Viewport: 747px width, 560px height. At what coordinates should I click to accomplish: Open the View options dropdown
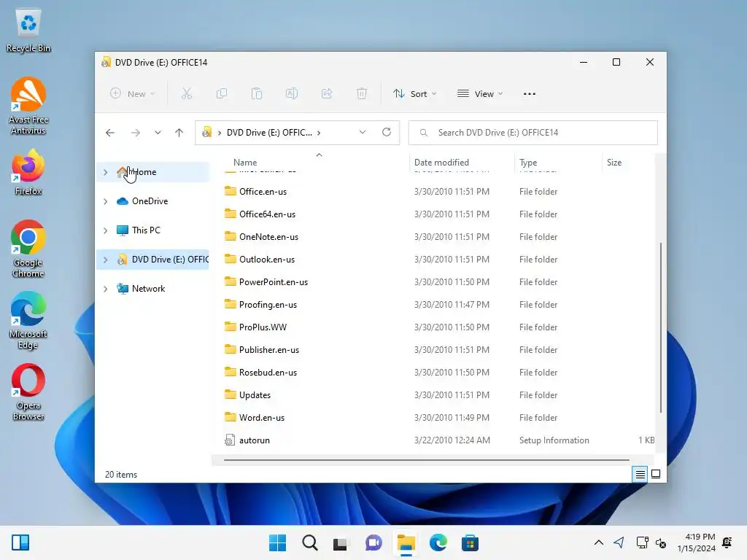click(480, 94)
